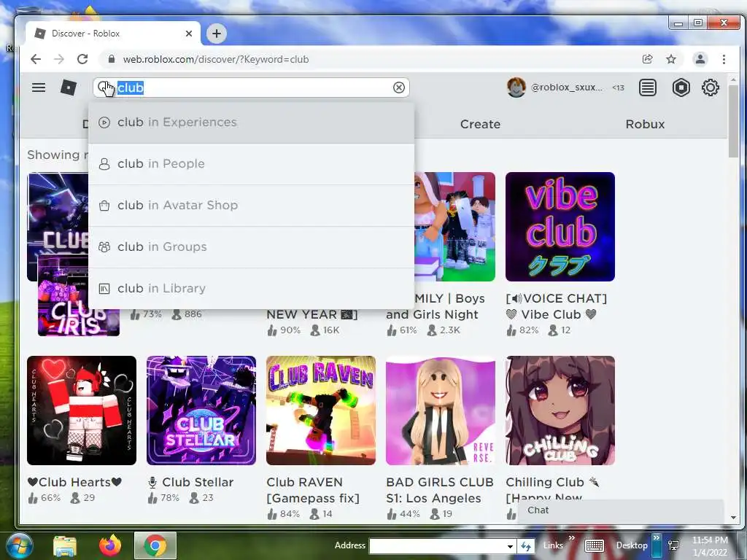The width and height of the screenshot is (747, 560).
Task: Open File Explorer from the taskbar
Action: [x=65, y=546]
